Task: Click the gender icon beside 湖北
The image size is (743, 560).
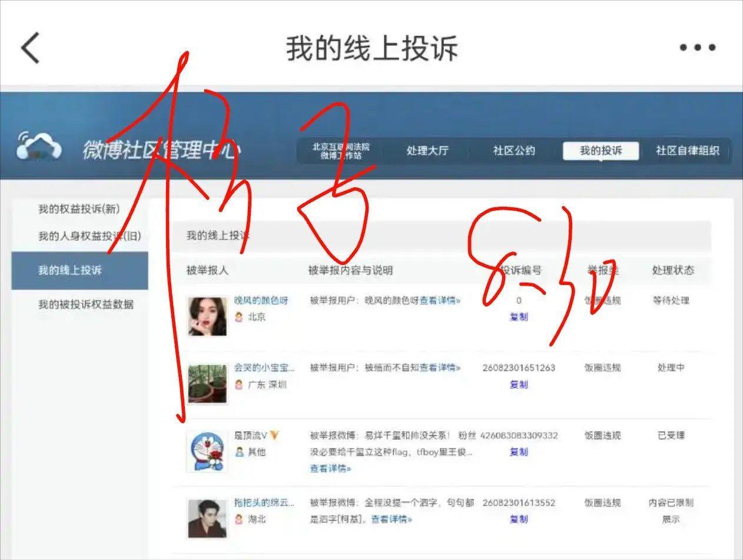Action: (x=239, y=520)
